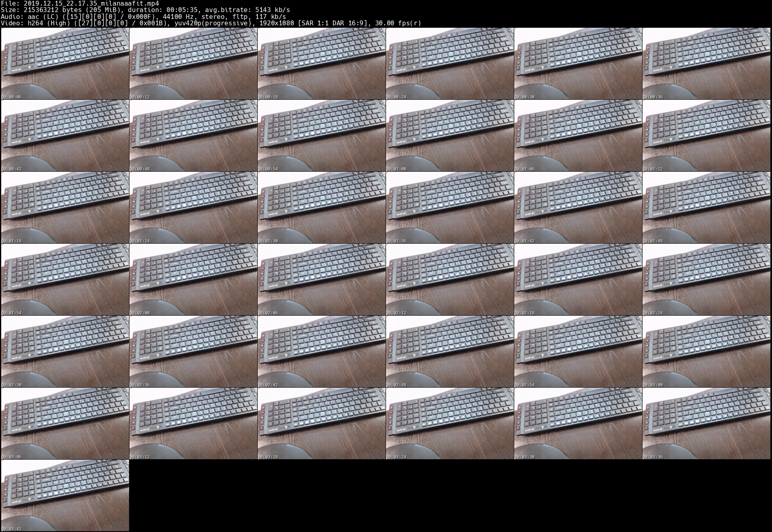Open the frame at 00:01:00
Viewport: 772px width, 532px height.
(450, 136)
